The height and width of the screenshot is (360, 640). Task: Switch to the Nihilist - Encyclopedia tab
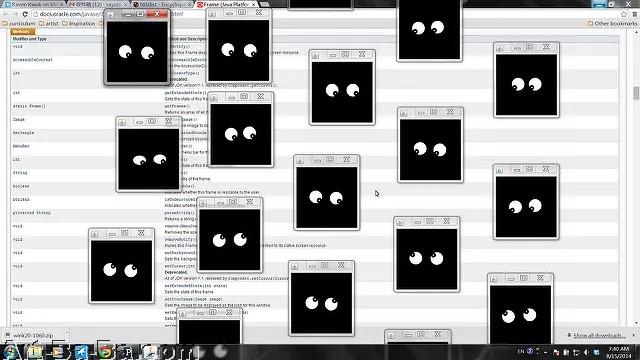(162, 4)
